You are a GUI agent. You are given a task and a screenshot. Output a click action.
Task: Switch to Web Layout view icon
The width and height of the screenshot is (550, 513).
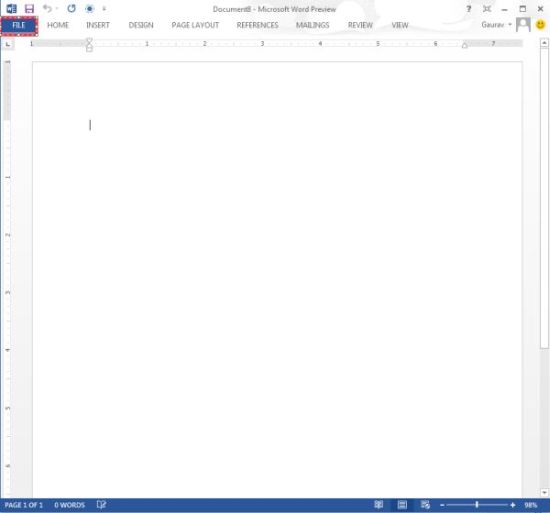(x=425, y=505)
